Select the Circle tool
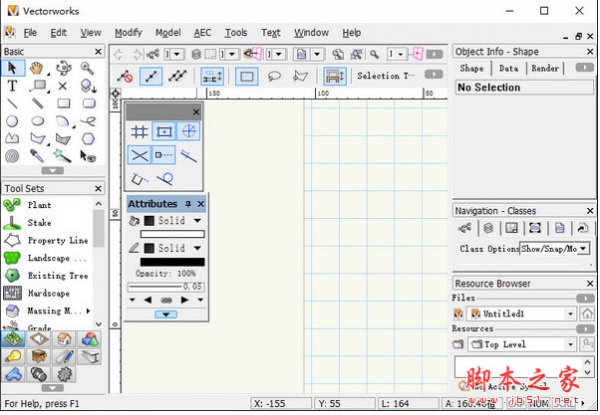This screenshot has height=415, width=600. point(12,121)
